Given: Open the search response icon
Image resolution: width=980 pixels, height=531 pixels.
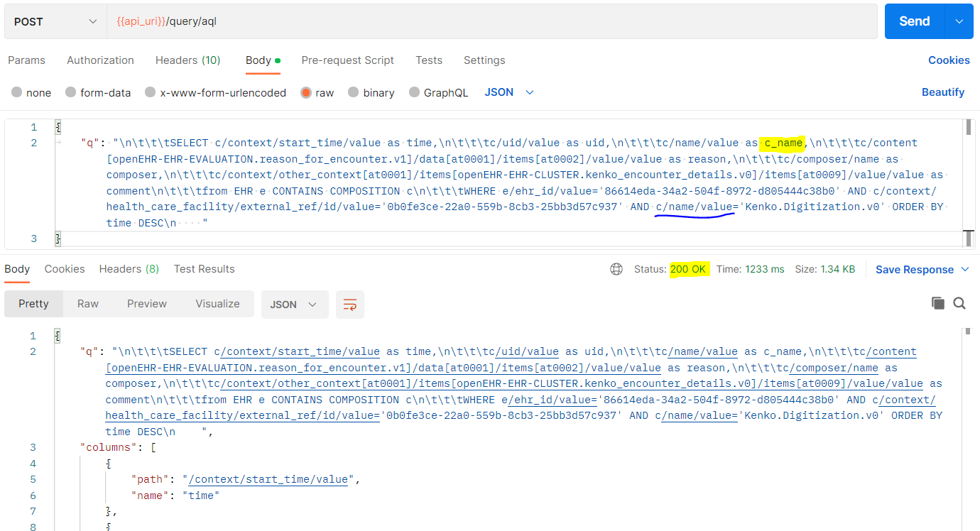Looking at the screenshot, I should [959, 302].
